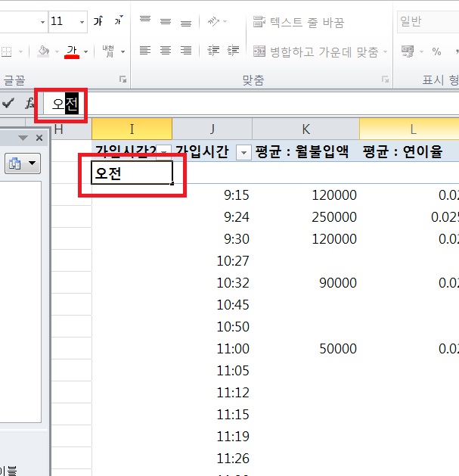Close the left side pane
The height and width of the screenshot is (476, 459).
click(40, 138)
